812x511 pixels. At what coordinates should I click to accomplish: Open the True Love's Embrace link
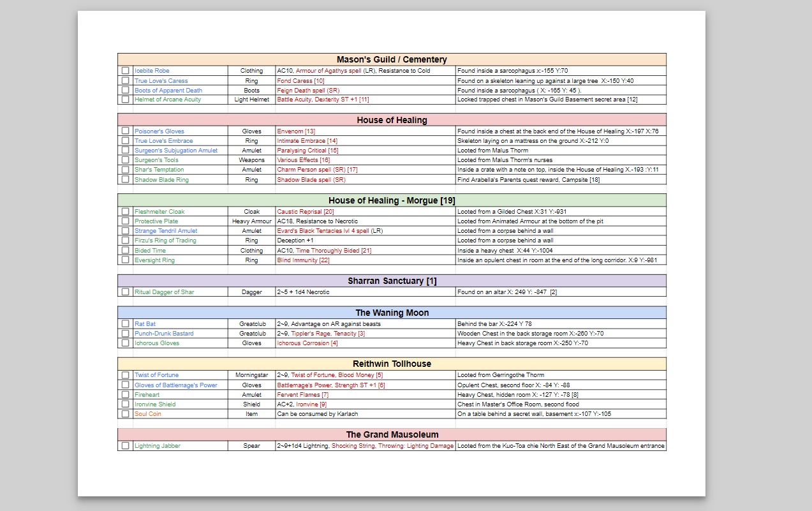click(163, 141)
